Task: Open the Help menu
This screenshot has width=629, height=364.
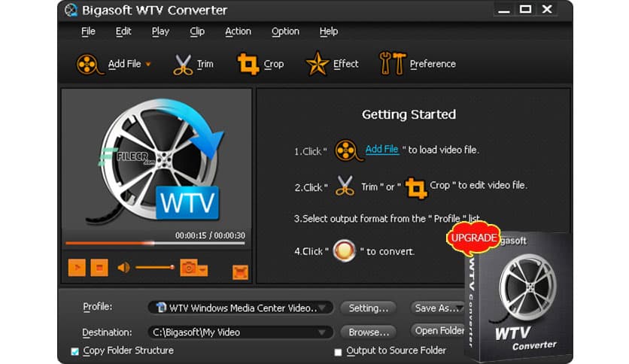Action: [x=329, y=32]
